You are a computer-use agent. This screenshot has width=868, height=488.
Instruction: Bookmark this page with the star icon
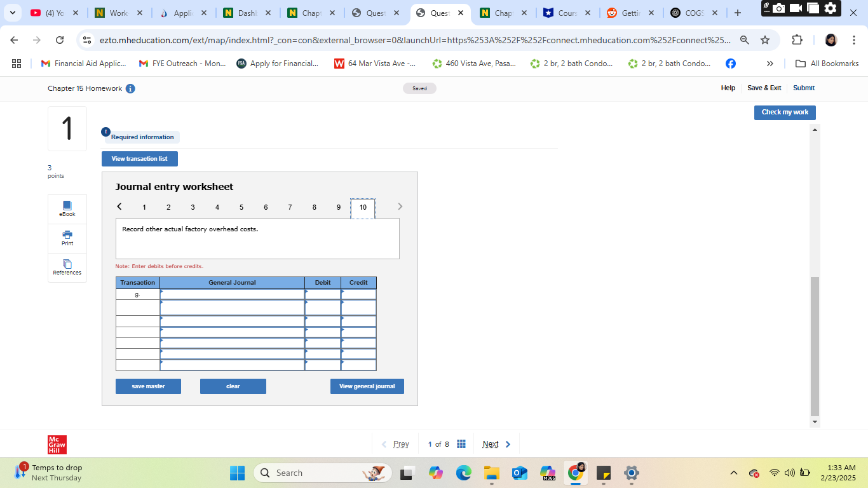(765, 40)
